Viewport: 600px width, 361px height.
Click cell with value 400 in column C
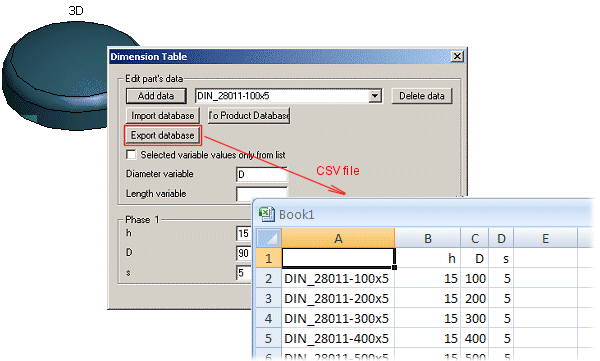[x=475, y=338]
